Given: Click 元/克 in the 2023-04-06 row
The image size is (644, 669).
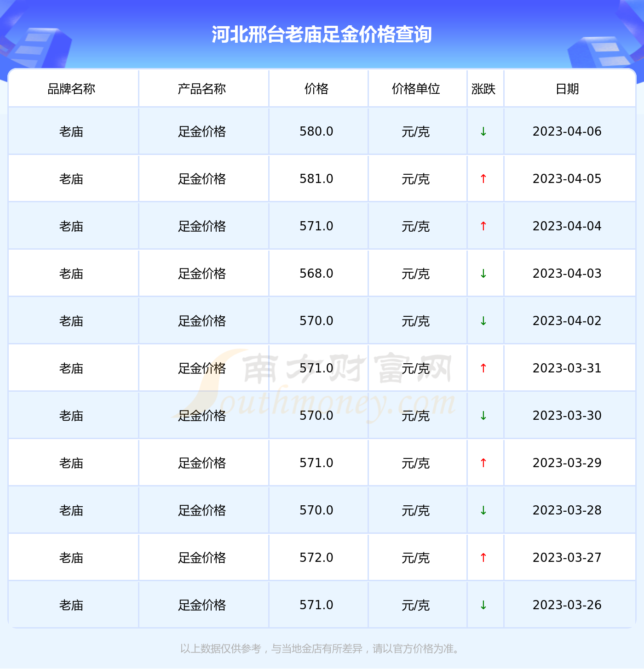Looking at the screenshot, I should [416, 132].
